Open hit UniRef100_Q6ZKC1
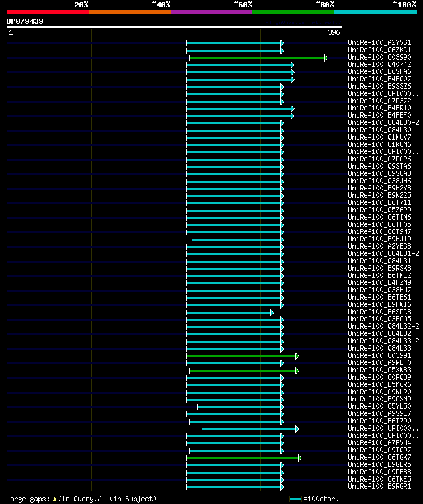The height and width of the screenshot is (504, 423). [x=379, y=50]
